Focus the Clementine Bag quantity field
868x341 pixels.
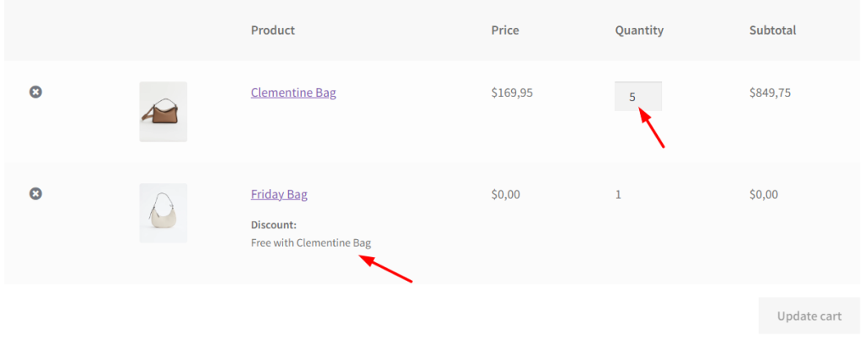pyautogui.click(x=637, y=97)
